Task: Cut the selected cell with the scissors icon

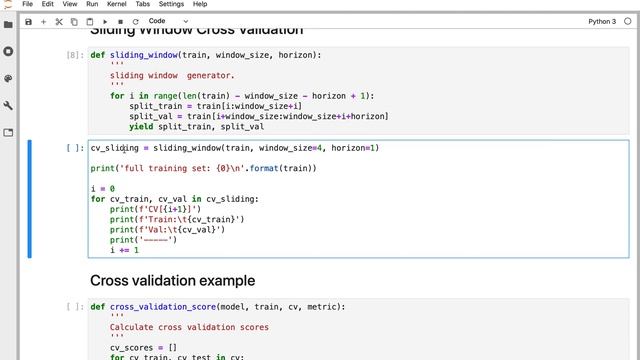Action: pos(59,22)
